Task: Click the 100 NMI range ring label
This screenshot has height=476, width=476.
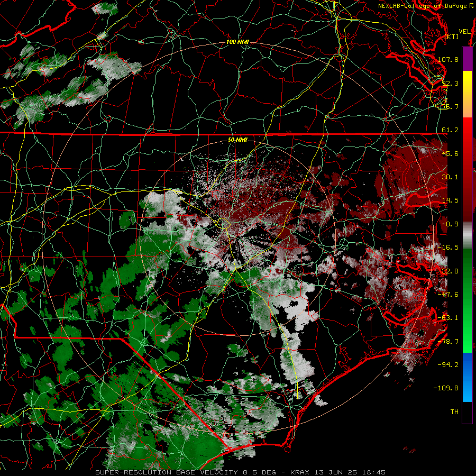Action: (237, 42)
